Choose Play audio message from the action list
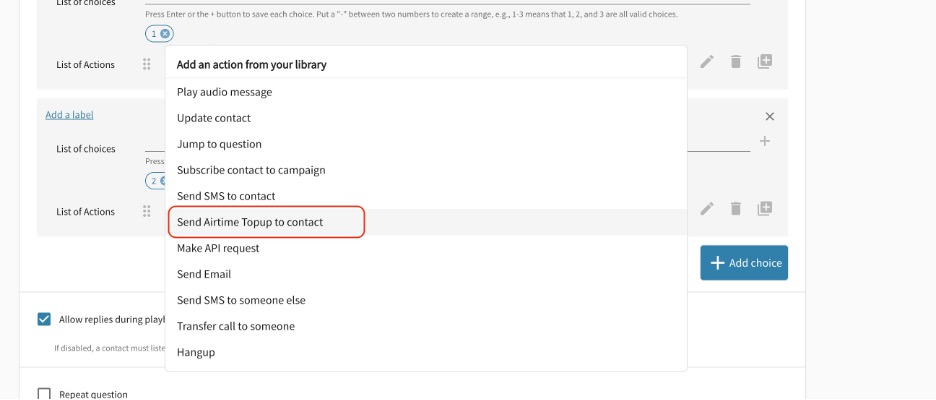The height and width of the screenshot is (400, 936). (224, 92)
